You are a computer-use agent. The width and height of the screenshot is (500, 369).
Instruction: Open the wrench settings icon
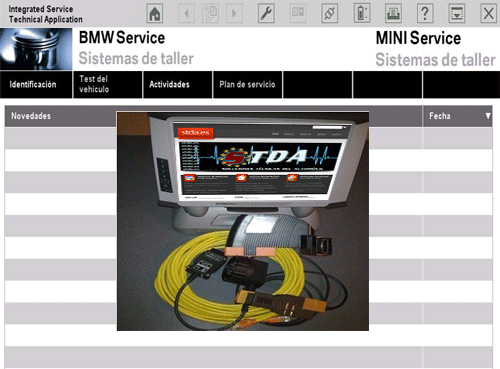pos(266,13)
